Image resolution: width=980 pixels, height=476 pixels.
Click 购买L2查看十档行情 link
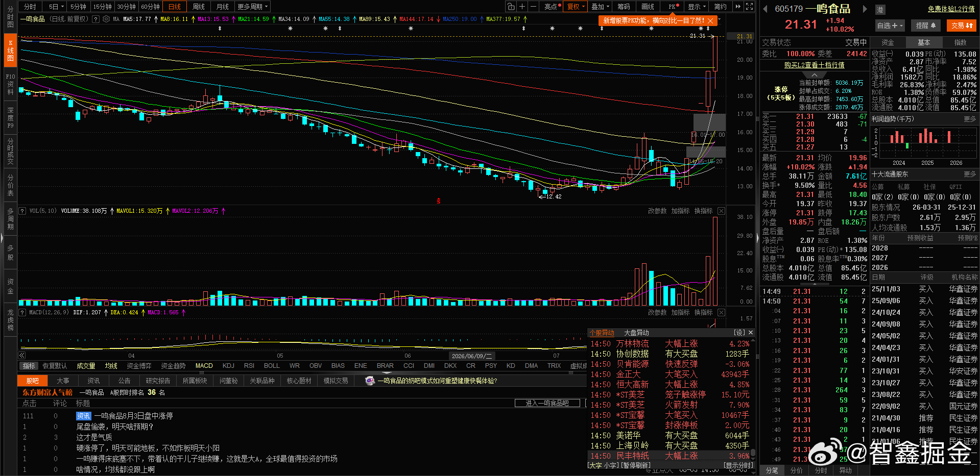pyautogui.click(x=814, y=65)
